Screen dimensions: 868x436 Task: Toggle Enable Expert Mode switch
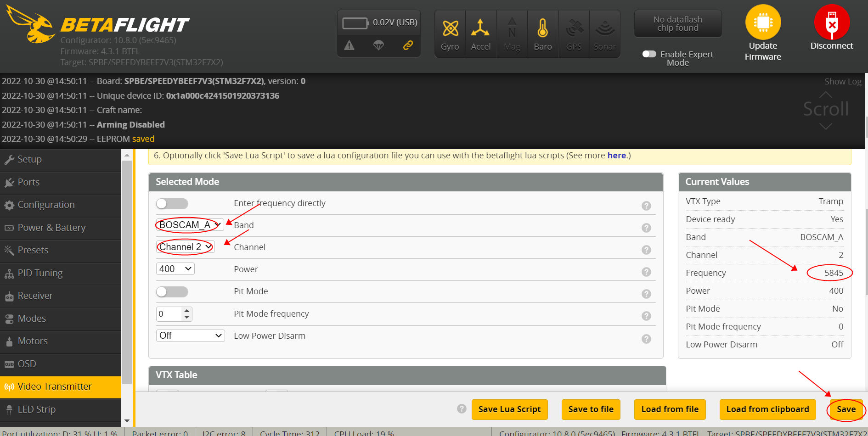[649, 54]
